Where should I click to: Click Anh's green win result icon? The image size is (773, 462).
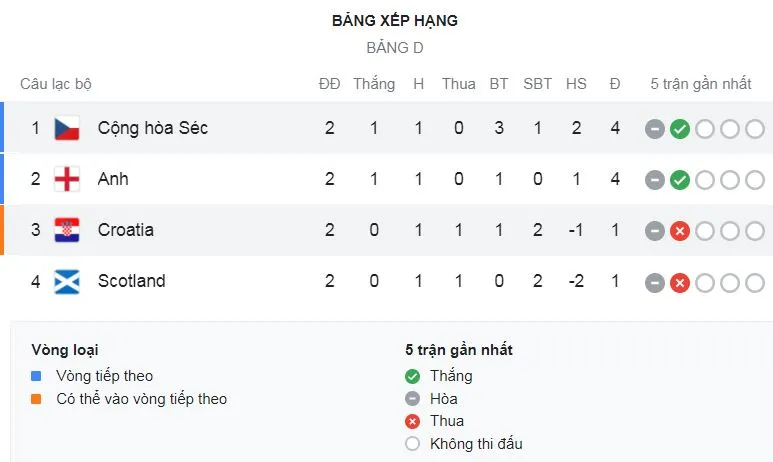coord(680,180)
